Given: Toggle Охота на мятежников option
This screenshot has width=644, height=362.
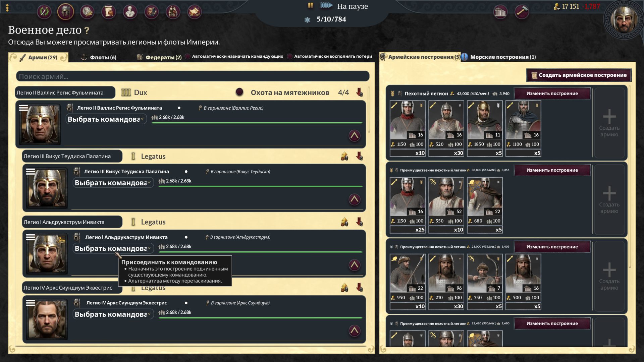Looking at the screenshot, I should (239, 92).
